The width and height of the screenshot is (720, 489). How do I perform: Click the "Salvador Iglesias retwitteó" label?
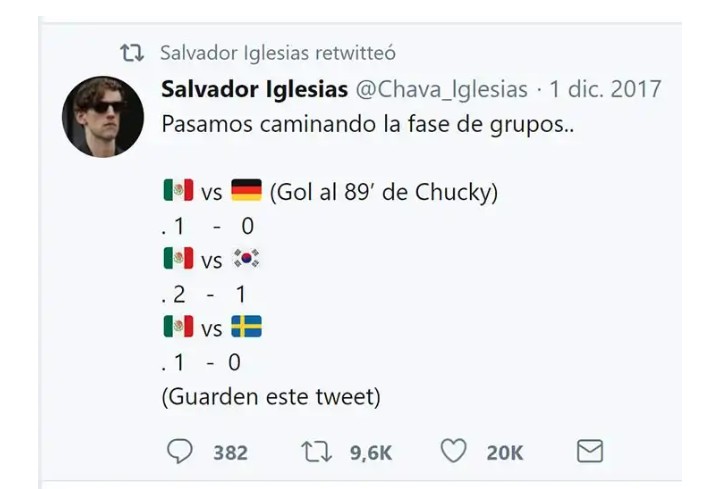click(x=277, y=53)
